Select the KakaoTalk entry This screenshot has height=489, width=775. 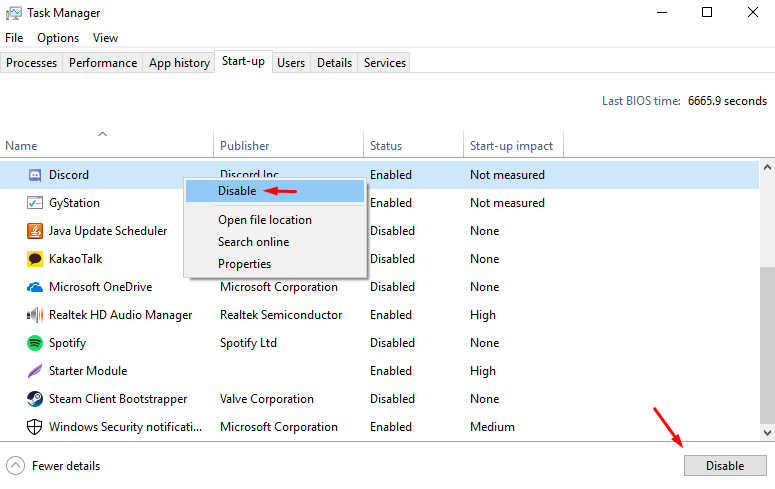pos(76,259)
